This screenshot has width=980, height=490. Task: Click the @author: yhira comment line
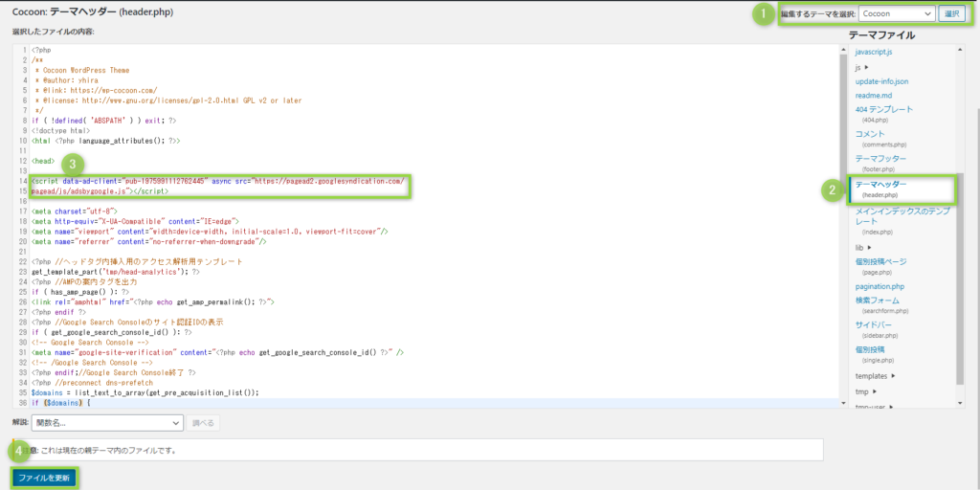coord(63,80)
